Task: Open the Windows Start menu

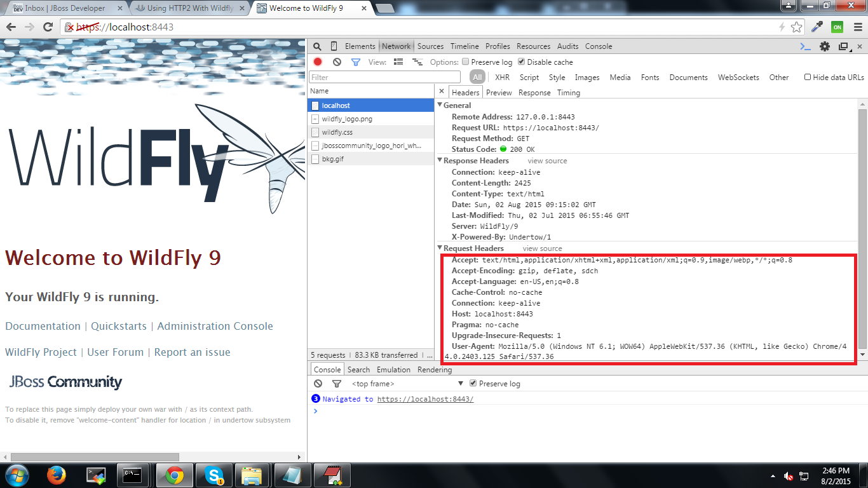Action: [16, 475]
